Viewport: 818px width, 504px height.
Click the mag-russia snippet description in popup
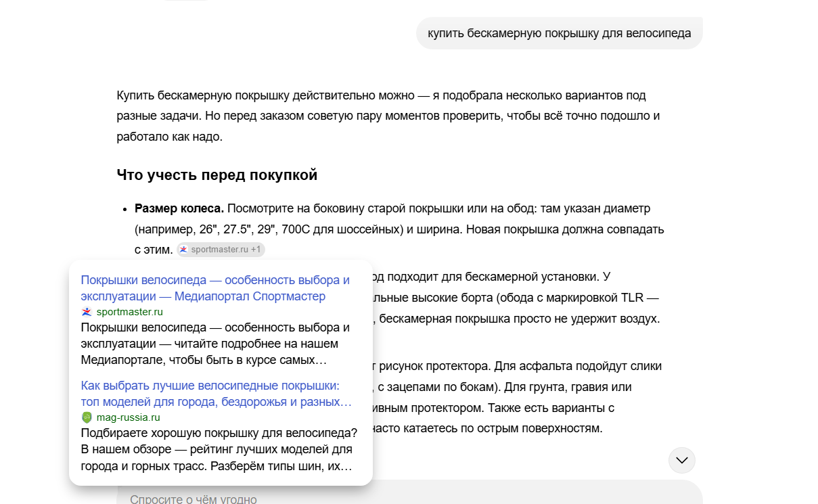(218, 449)
